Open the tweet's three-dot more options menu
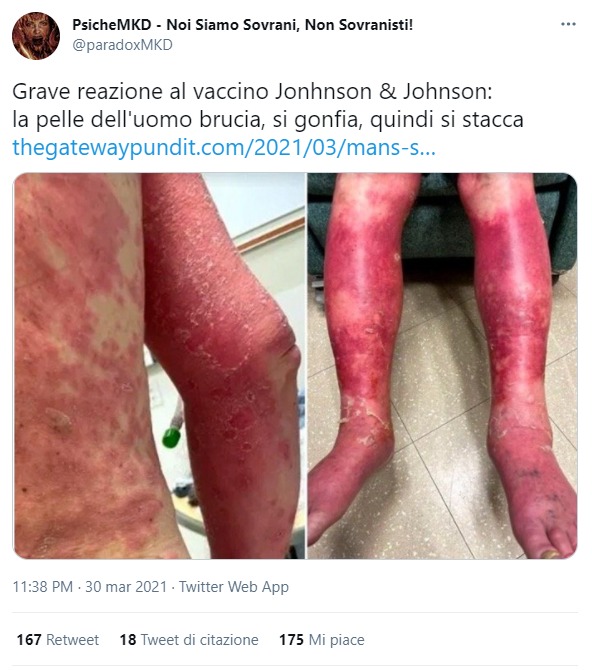This screenshot has width=592, height=670. 568,24
